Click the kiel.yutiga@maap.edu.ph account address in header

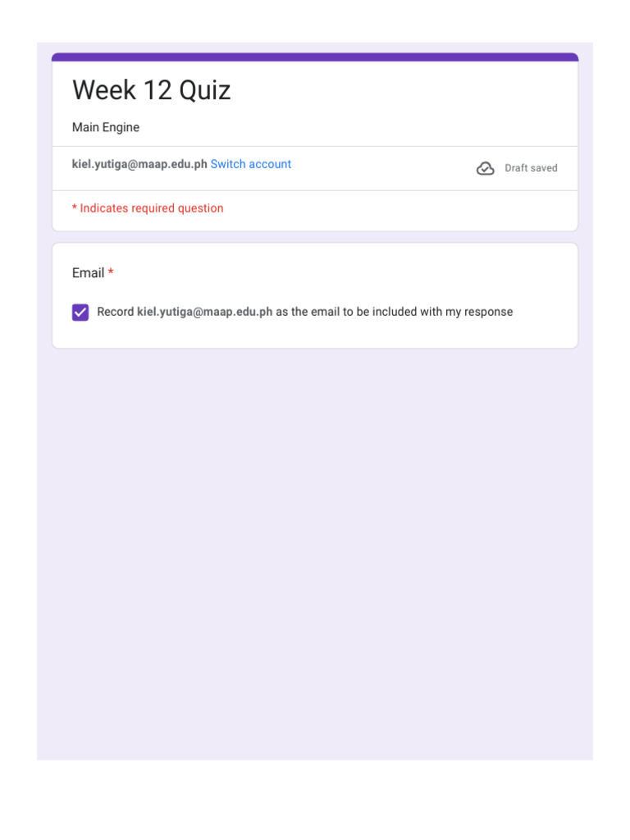(139, 164)
